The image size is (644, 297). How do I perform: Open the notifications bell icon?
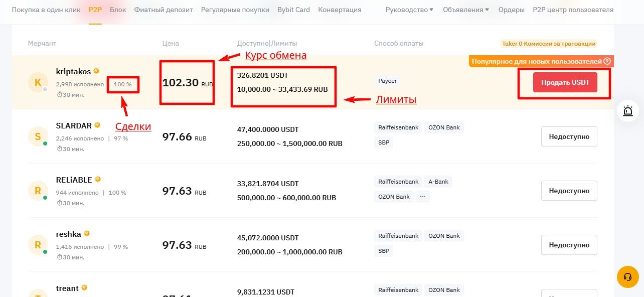[627, 111]
